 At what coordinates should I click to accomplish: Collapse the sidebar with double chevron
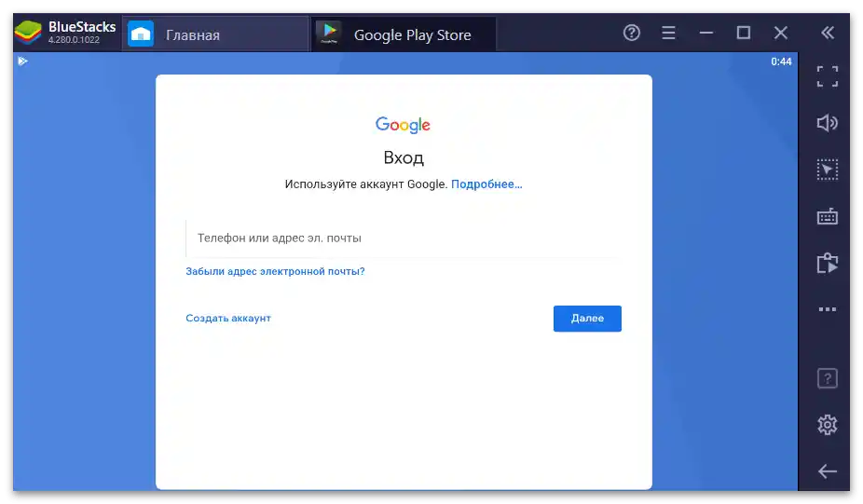828,33
